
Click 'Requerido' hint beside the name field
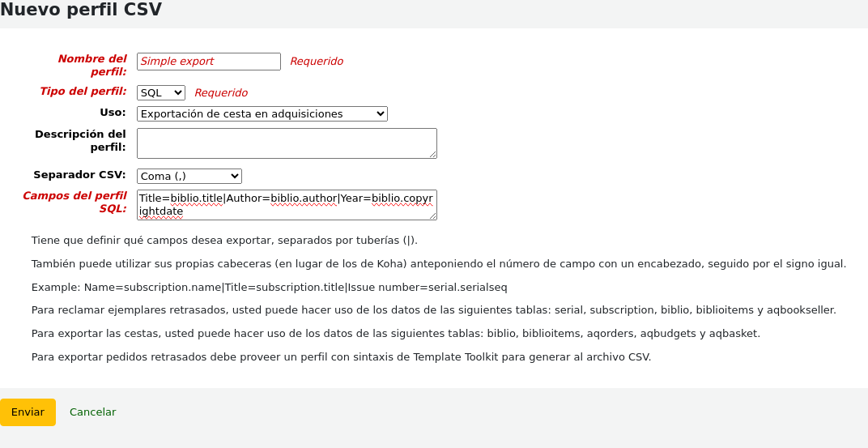tap(316, 62)
